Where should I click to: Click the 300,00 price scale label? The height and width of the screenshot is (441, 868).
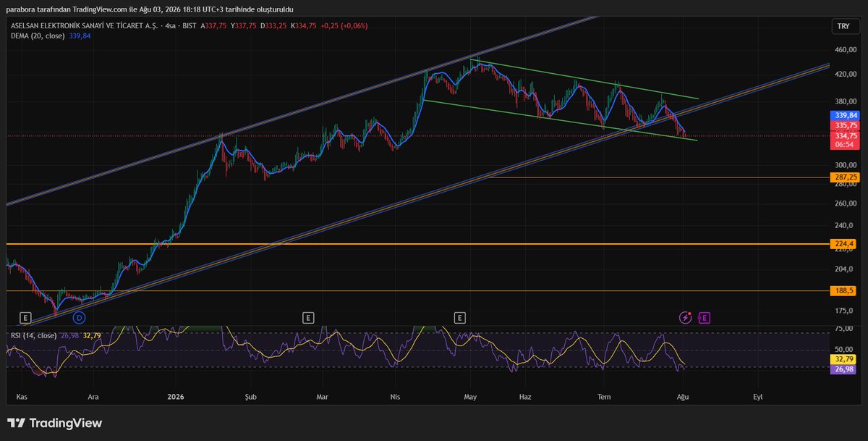[846, 165]
